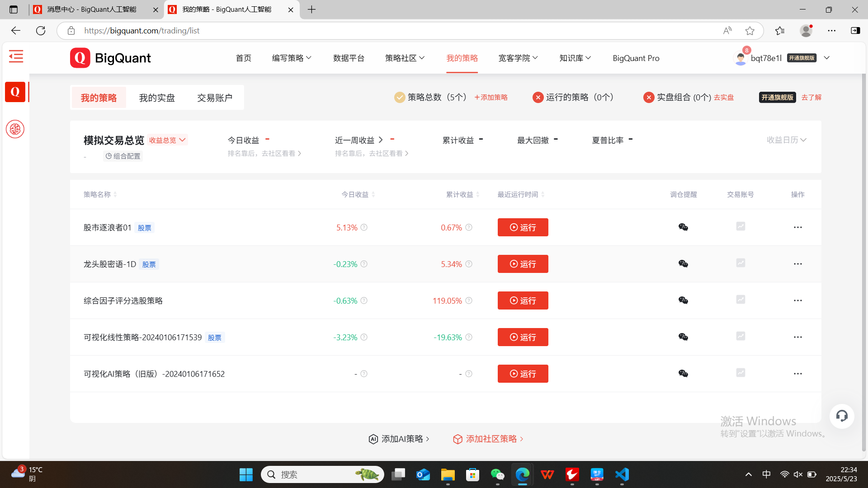Click WeChat reminder icon for 股市逐浪者01

coord(683,227)
